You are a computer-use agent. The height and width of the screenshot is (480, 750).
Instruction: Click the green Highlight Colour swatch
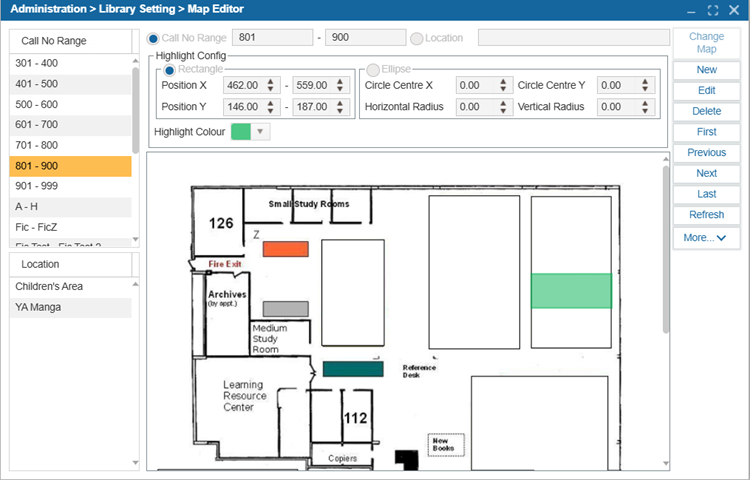[x=241, y=131]
